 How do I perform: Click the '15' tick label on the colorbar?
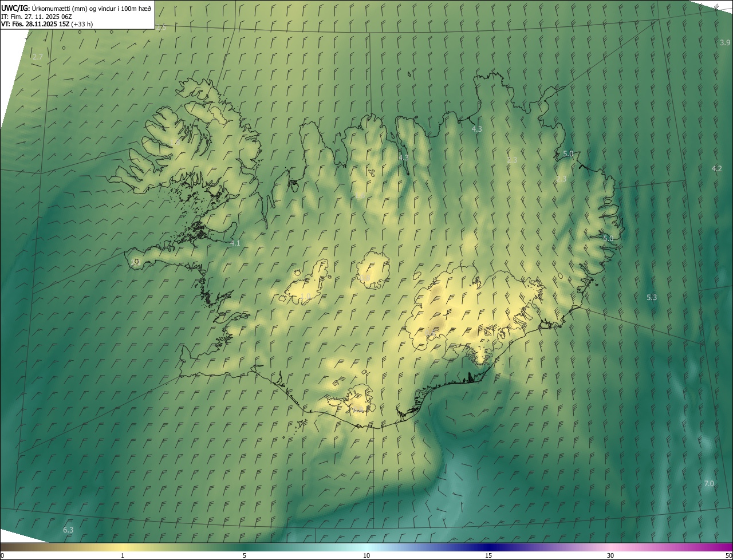(x=488, y=555)
